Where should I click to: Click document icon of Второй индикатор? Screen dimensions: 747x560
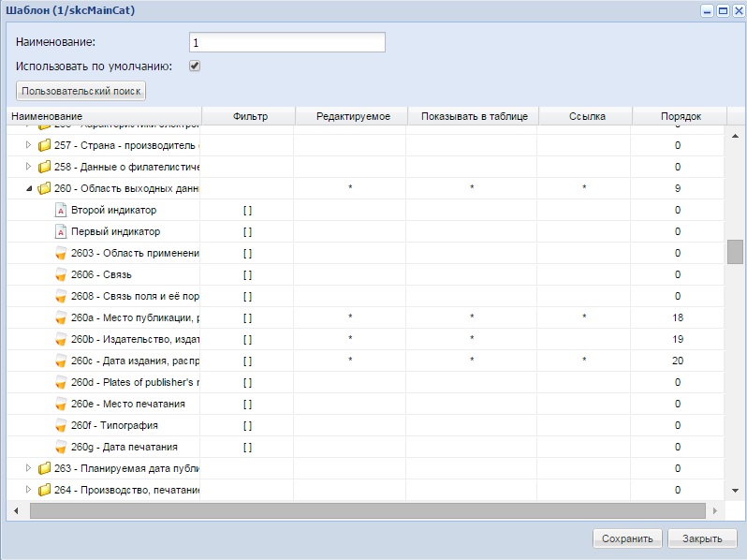point(61,210)
